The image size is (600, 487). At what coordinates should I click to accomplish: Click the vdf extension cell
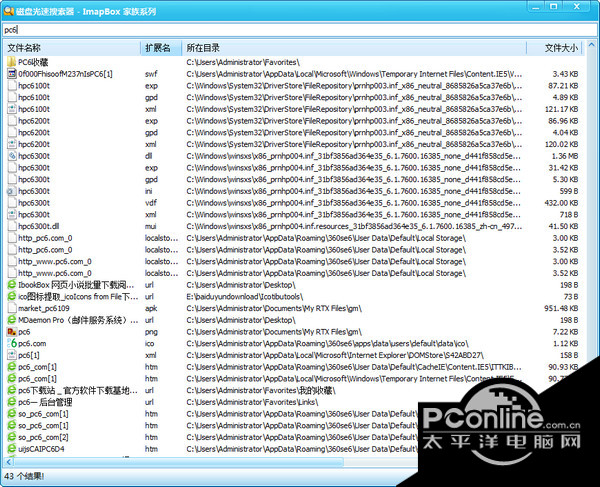[151, 203]
